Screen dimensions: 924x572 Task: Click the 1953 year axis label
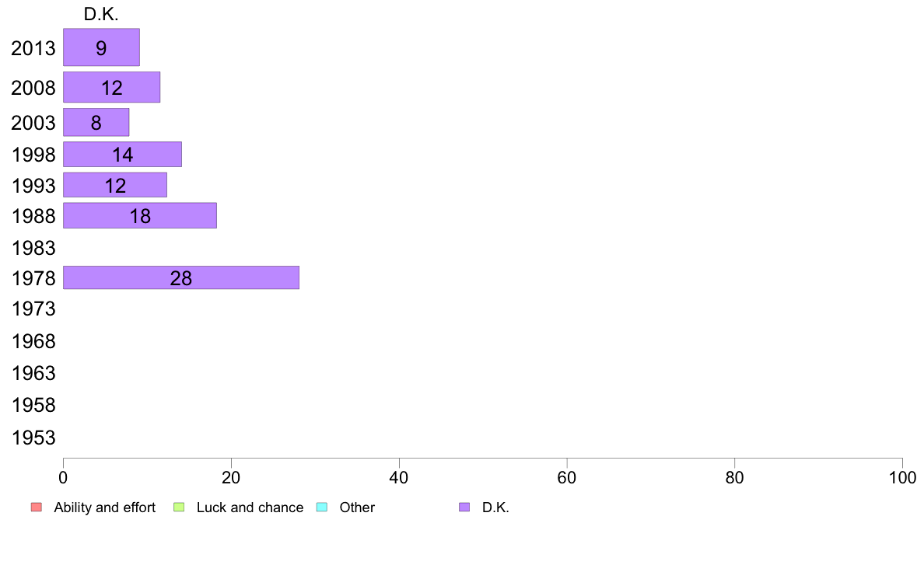pyautogui.click(x=33, y=438)
